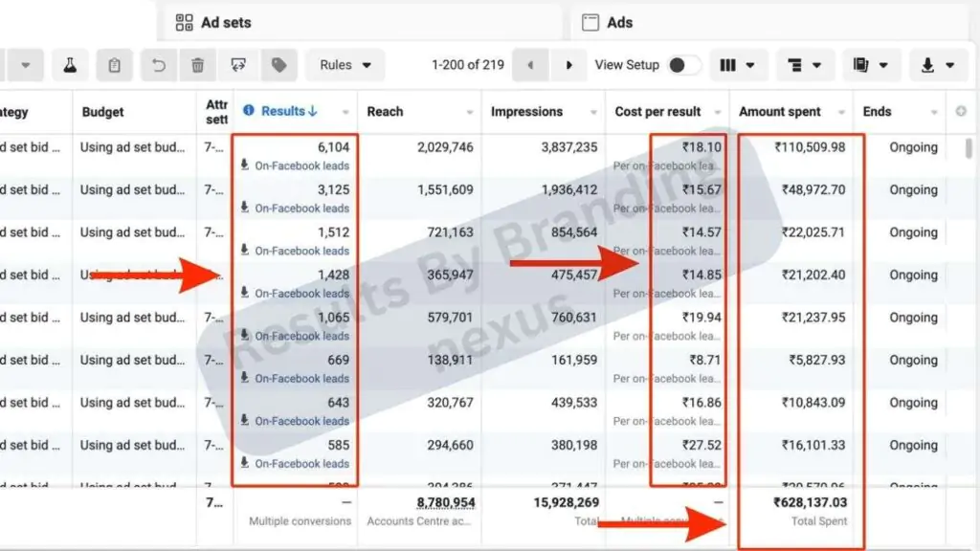Click the plus icon to add column

[x=961, y=112]
